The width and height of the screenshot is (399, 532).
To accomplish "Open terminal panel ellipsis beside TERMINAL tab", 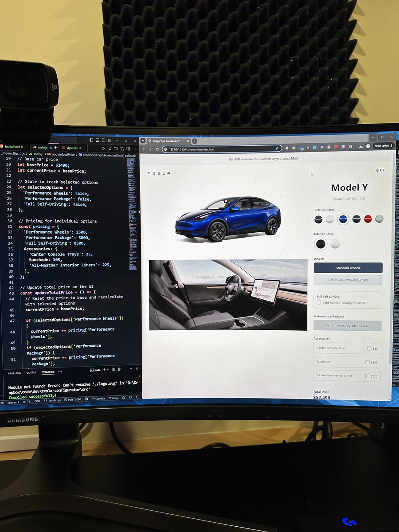I will point(60,372).
